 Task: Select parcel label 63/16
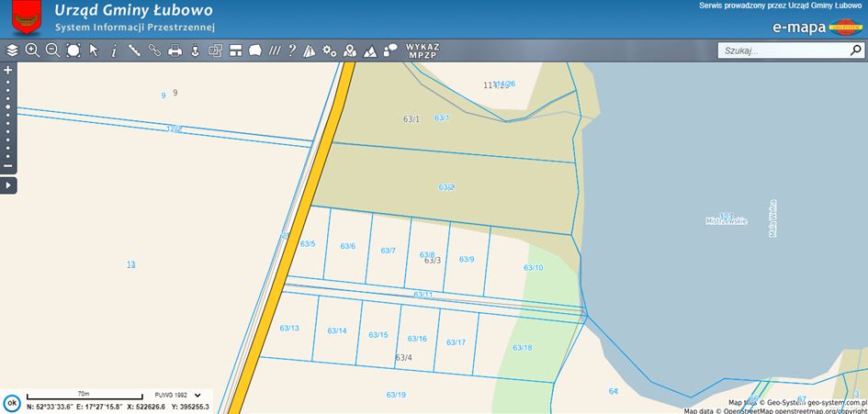click(417, 338)
